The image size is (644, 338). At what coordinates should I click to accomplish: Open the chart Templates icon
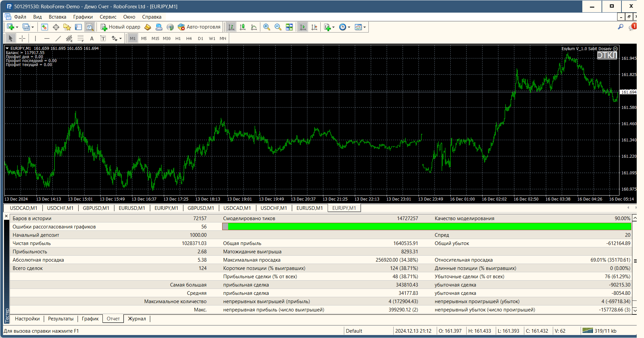(358, 27)
